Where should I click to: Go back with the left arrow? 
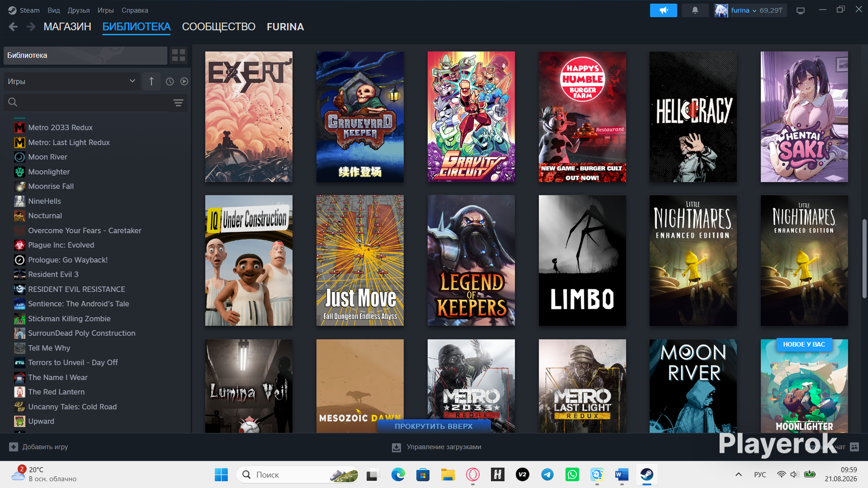(13, 27)
